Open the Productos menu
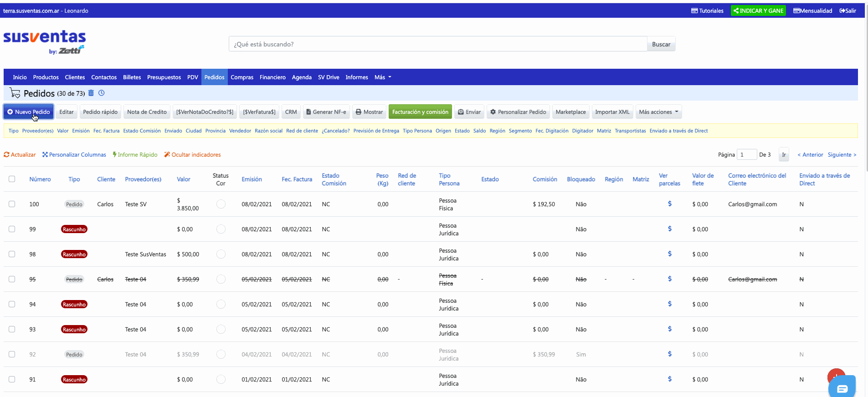Screen dimensions: 868x397 46,77
